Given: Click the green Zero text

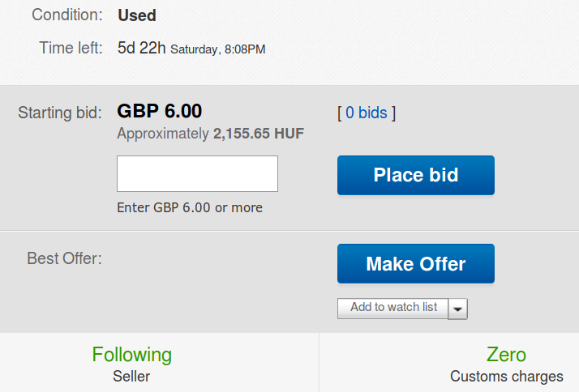Looking at the screenshot, I should pos(506,355).
